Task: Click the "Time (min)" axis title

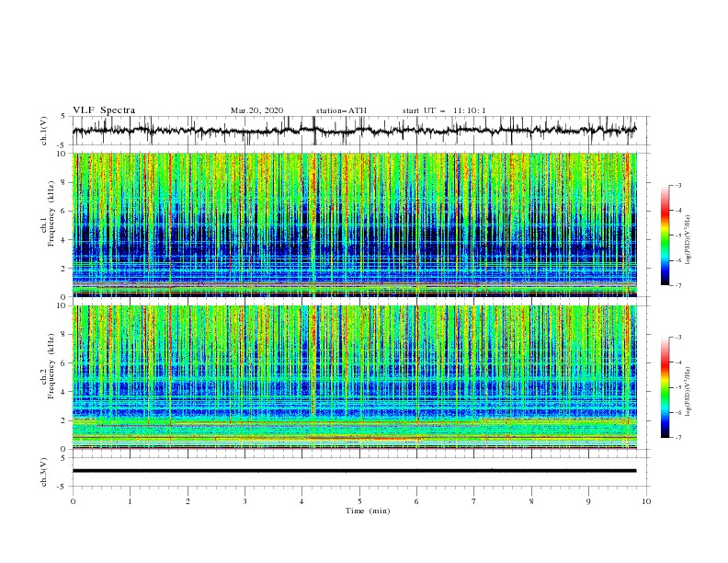Action: tap(368, 511)
